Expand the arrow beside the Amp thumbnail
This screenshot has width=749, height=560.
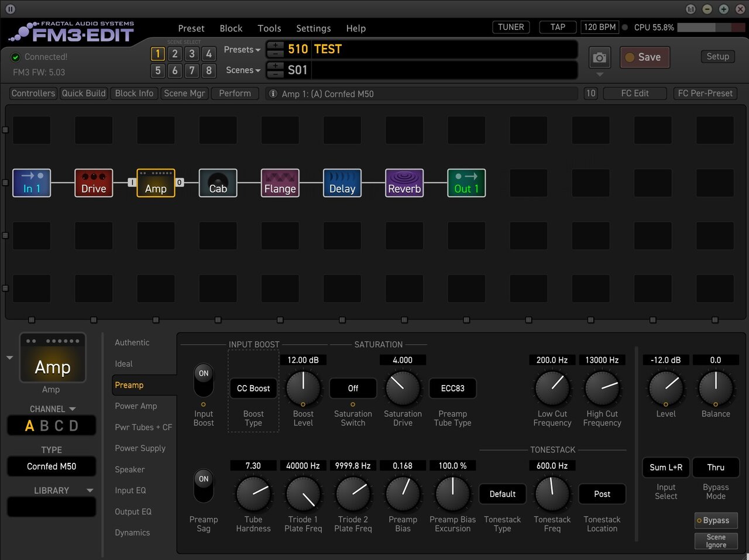(x=9, y=358)
